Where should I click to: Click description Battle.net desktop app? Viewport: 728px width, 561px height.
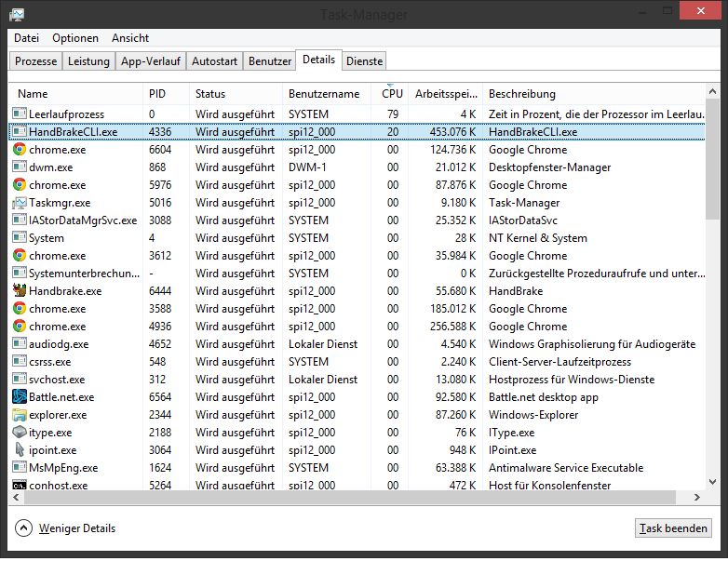click(544, 397)
